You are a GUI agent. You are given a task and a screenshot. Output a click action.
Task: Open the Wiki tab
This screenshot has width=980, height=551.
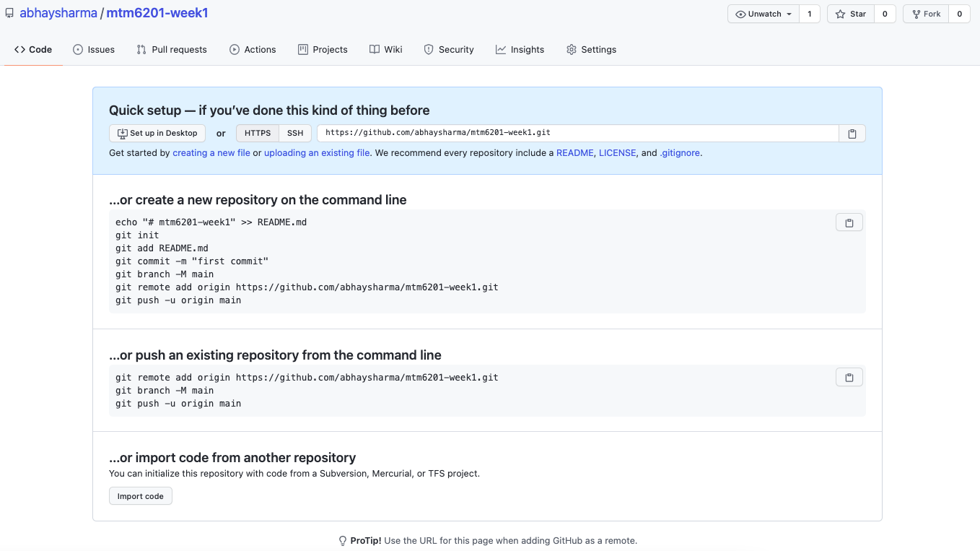[x=386, y=50]
